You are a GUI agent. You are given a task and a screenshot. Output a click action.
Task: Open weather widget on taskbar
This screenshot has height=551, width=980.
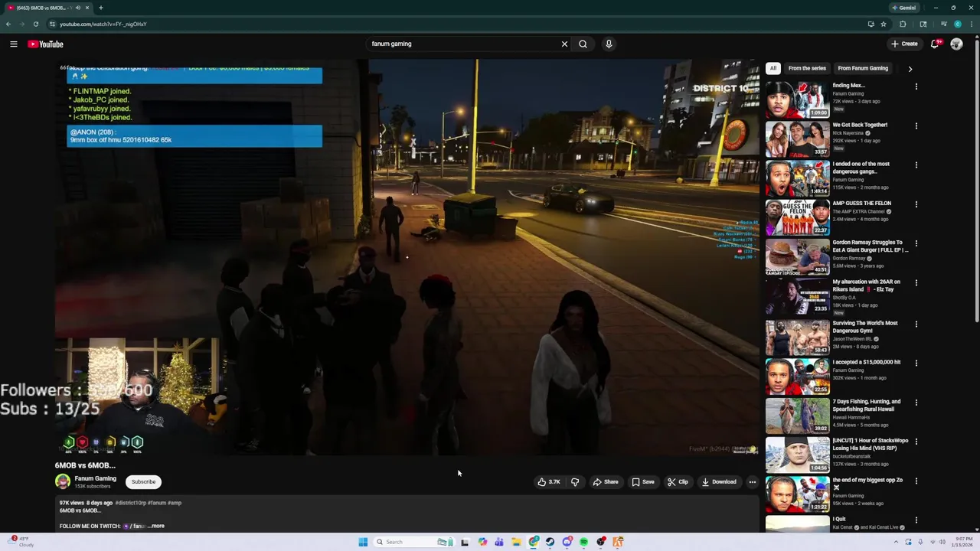(20, 542)
